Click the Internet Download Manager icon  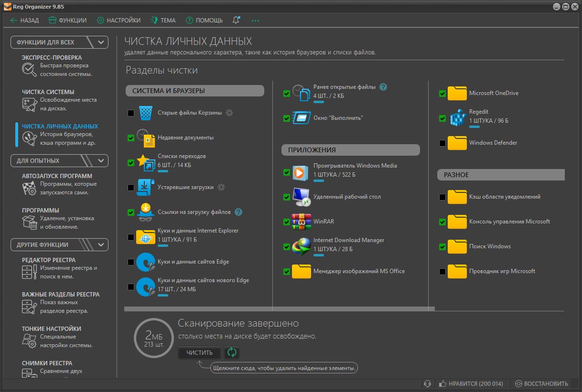tap(301, 246)
